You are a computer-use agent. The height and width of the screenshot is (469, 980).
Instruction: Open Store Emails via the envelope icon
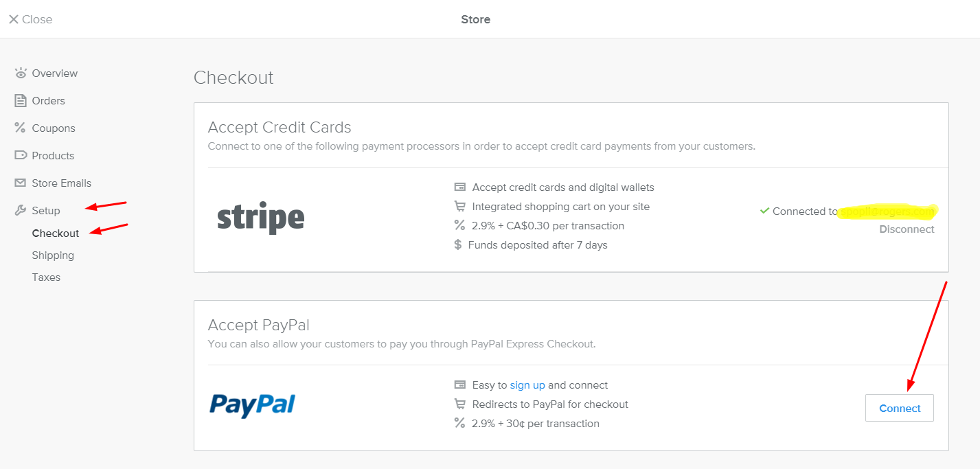pos(20,183)
